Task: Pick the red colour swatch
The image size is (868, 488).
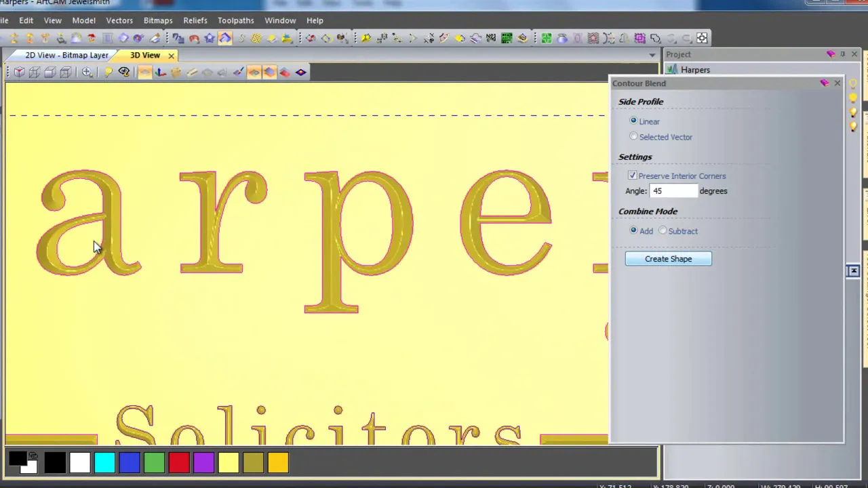Action: (179, 462)
